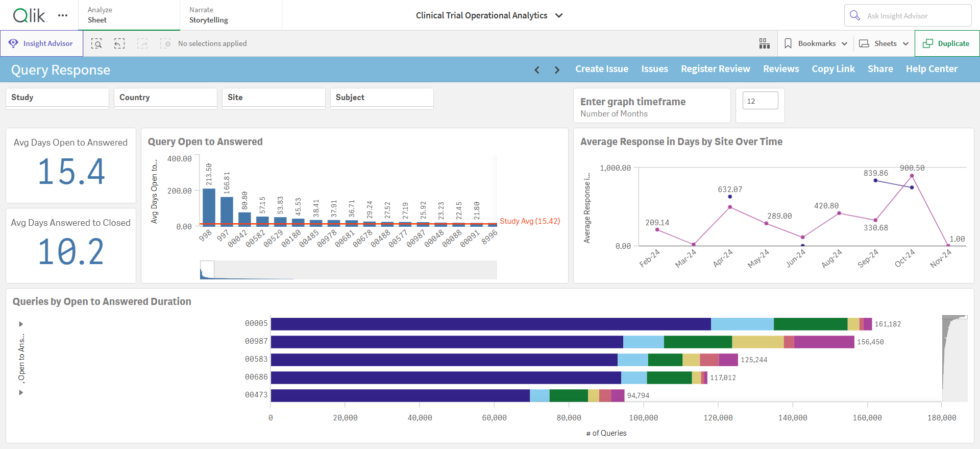
Task: Go to previous sheet arrow
Action: point(537,69)
